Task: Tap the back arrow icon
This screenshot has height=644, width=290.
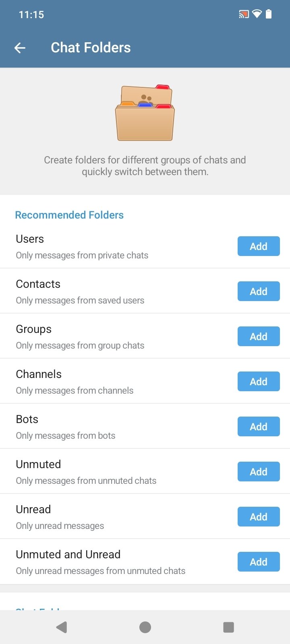Action: tap(20, 48)
